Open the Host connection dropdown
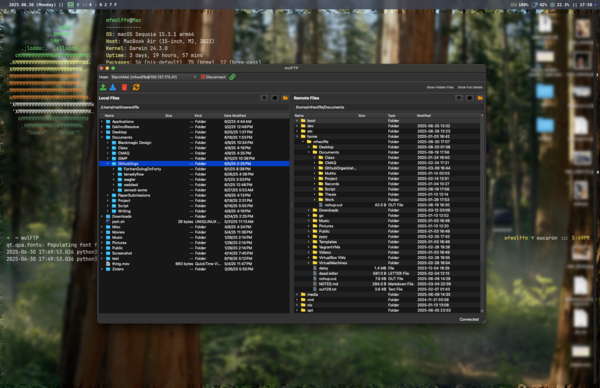This screenshot has height=388, width=600. [x=154, y=77]
